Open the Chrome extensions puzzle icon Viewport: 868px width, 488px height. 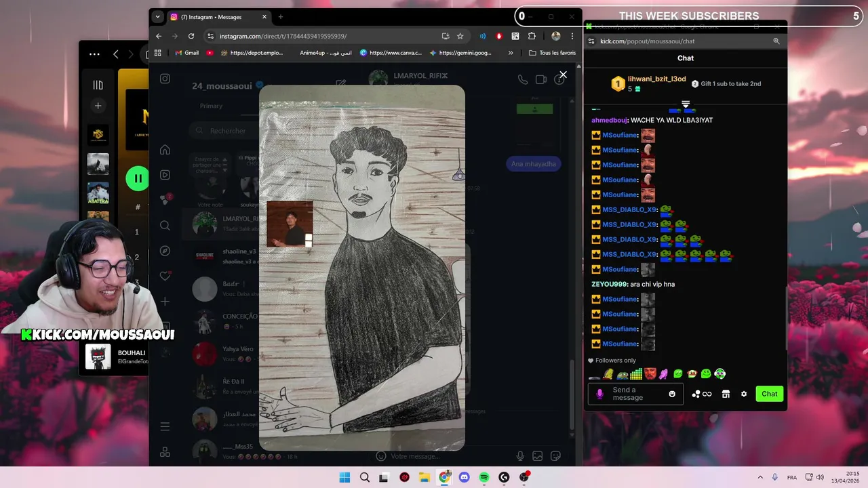(532, 36)
